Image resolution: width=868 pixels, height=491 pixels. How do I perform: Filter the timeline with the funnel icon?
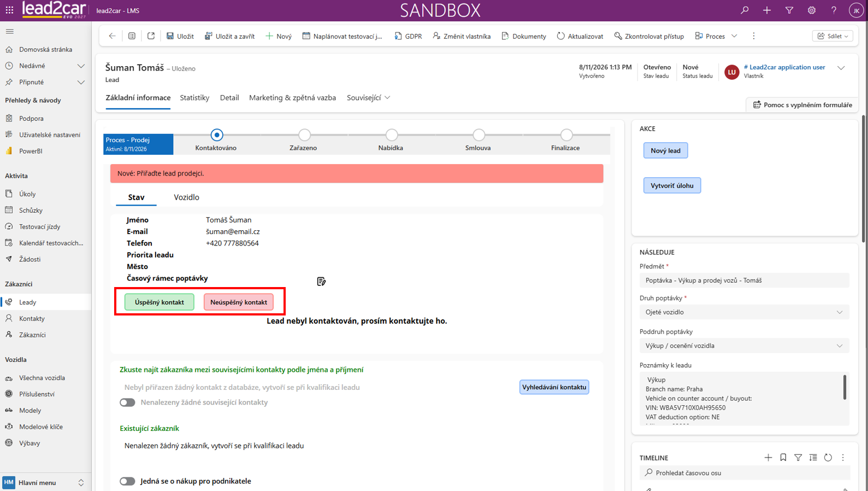click(x=798, y=458)
